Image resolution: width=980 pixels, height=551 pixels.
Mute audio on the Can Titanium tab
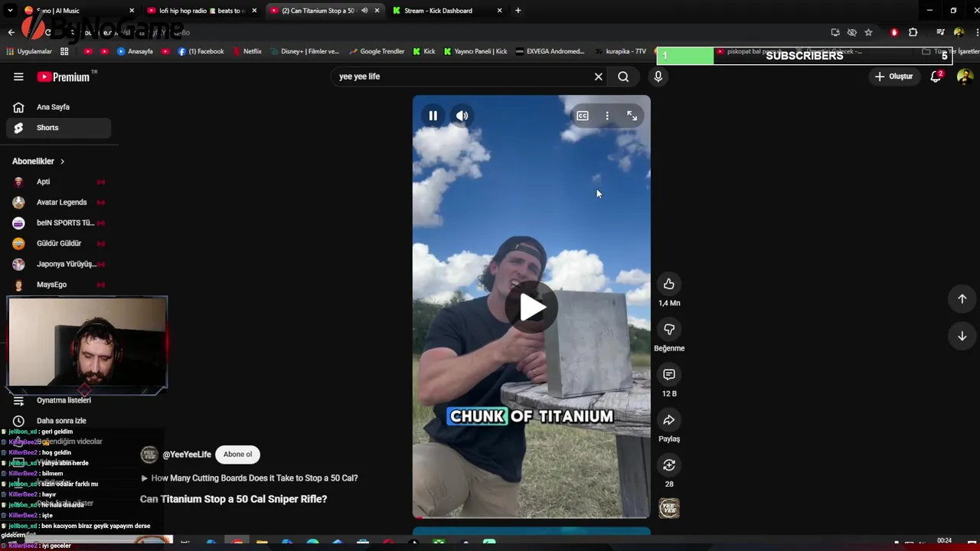(x=364, y=11)
